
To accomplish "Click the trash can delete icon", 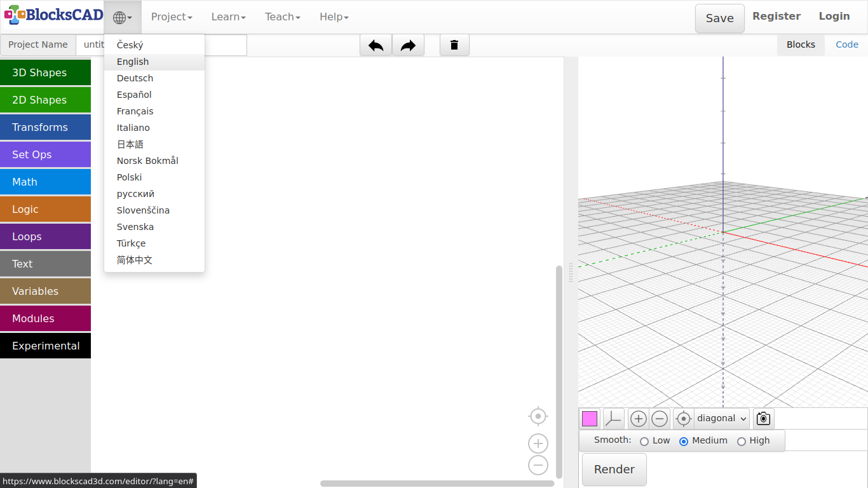I will [x=454, y=45].
